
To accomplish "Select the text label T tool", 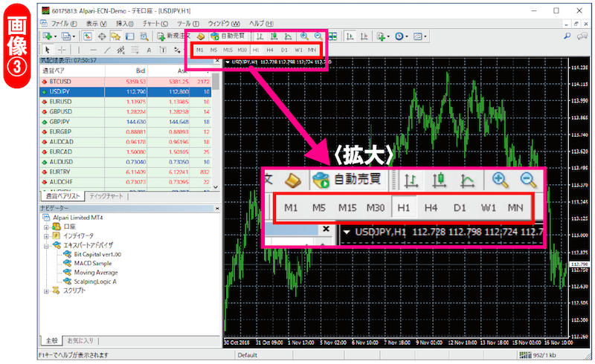I will (x=163, y=50).
